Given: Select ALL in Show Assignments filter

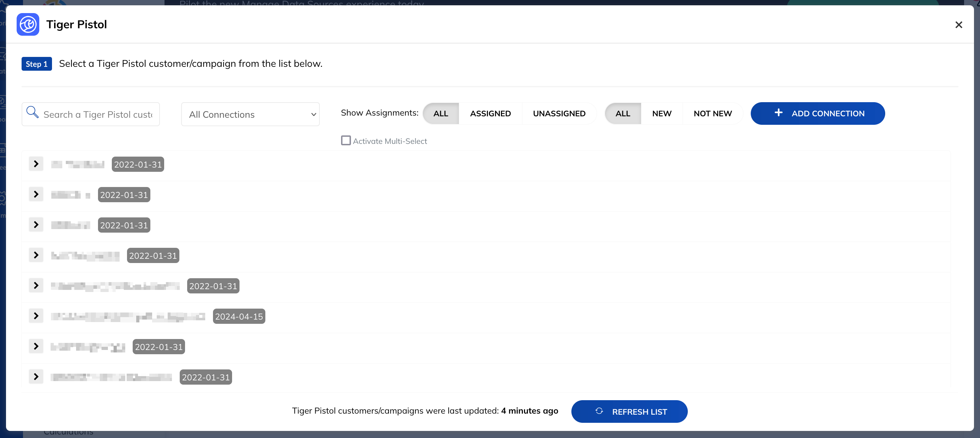Looking at the screenshot, I should [440, 113].
